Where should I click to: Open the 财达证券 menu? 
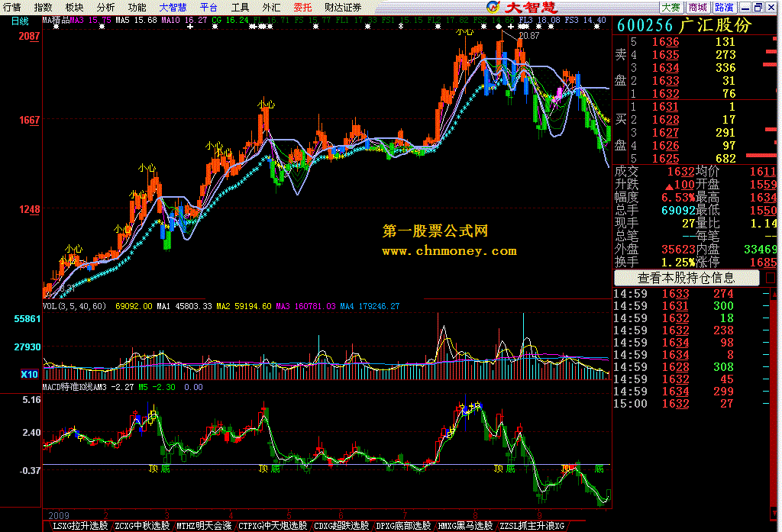tap(343, 8)
